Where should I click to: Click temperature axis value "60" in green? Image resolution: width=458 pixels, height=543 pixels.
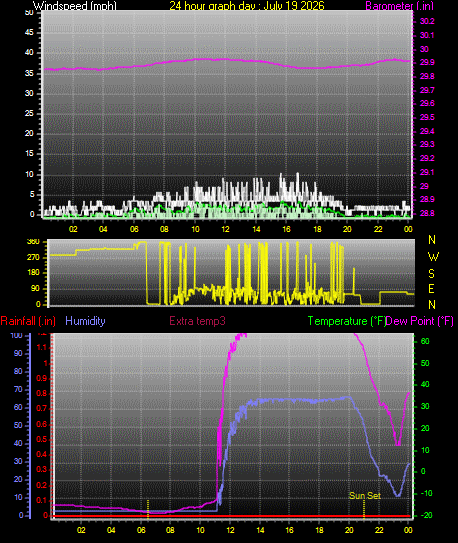[425, 341]
